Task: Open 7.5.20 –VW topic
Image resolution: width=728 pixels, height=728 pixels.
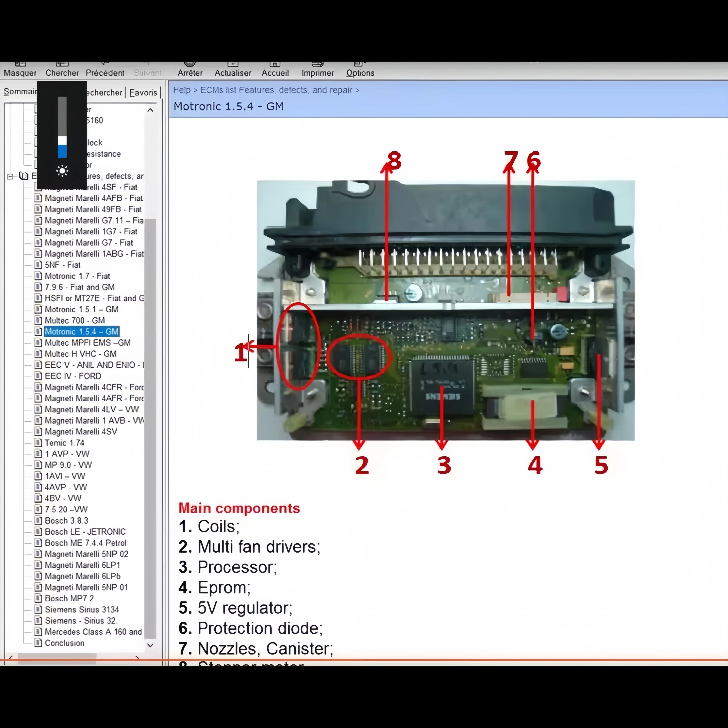Action: click(66, 509)
